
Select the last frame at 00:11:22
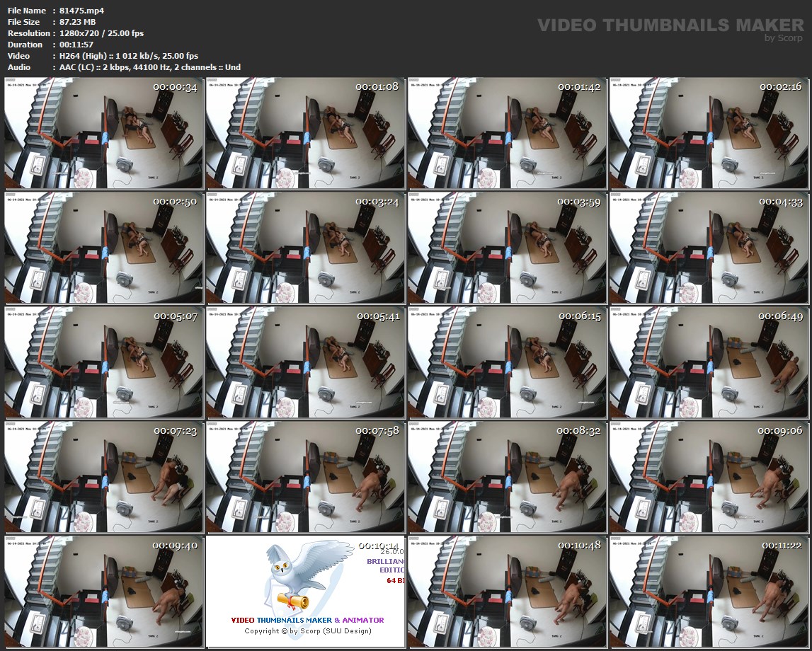[709, 592]
